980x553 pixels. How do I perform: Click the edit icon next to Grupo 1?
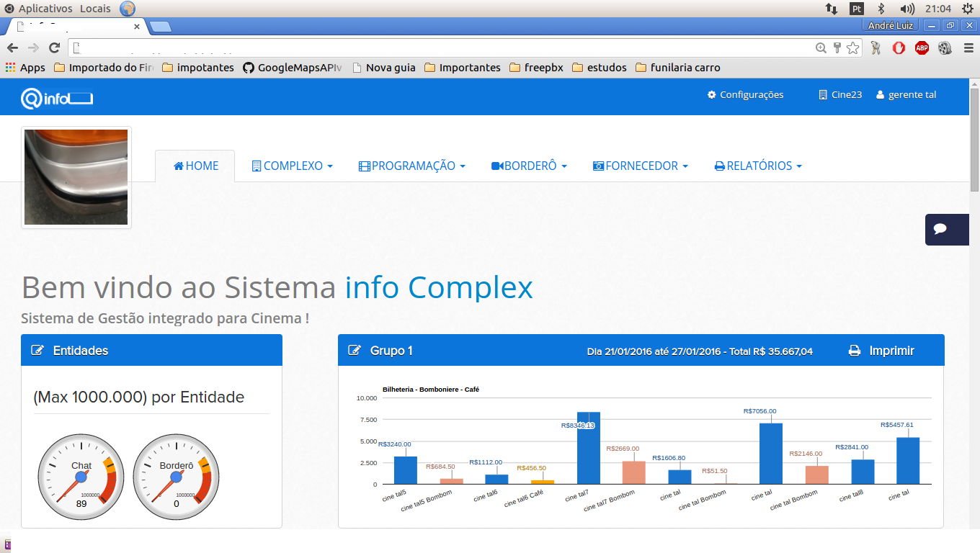[x=355, y=351]
